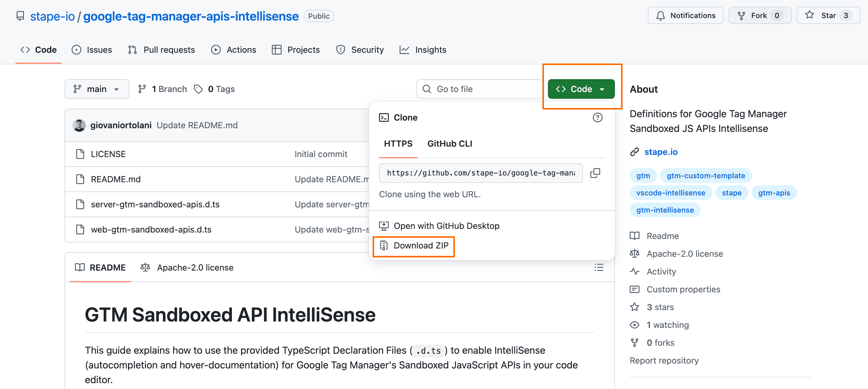Open the Security tab

tap(360, 50)
